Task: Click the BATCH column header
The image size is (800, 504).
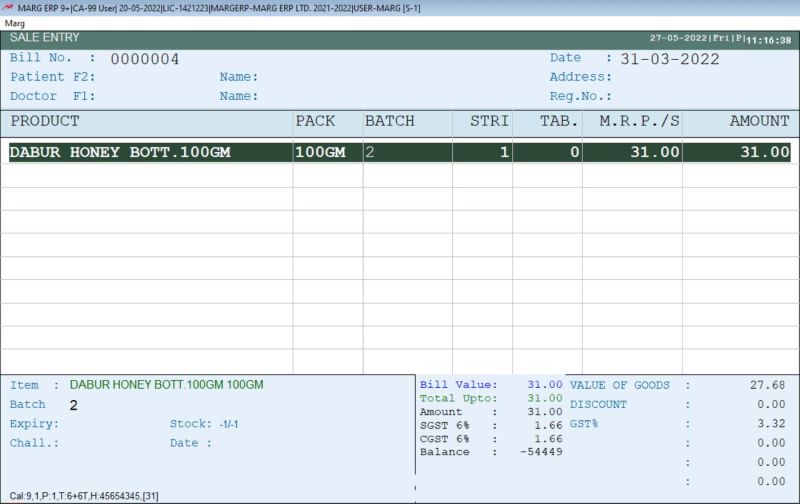Action: pos(389,121)
